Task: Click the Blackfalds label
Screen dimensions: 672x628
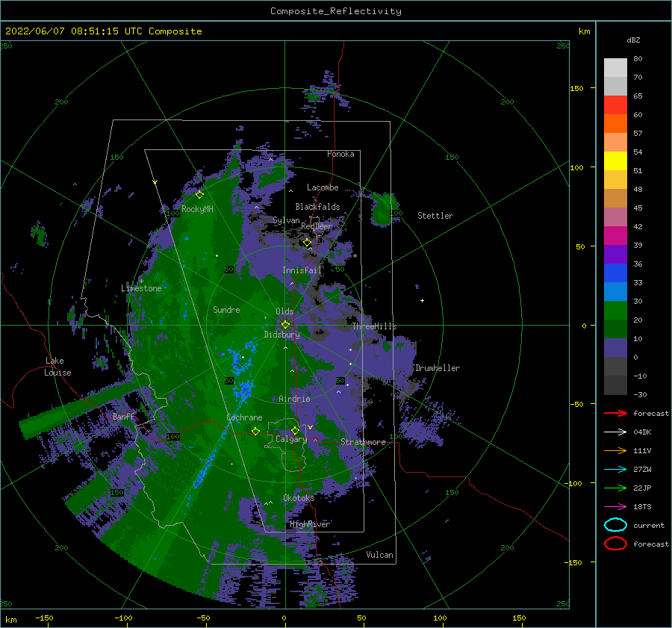Action: [x=317, y=207]
